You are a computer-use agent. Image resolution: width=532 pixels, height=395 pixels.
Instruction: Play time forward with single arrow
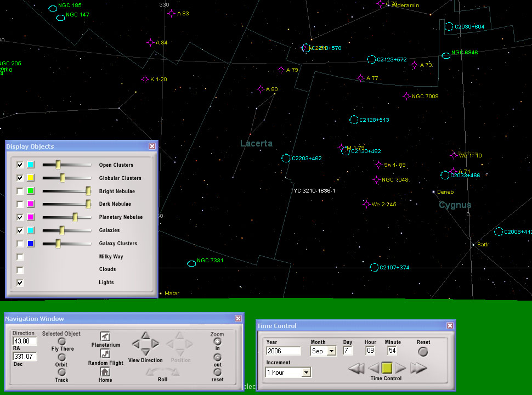coord(400,368)
